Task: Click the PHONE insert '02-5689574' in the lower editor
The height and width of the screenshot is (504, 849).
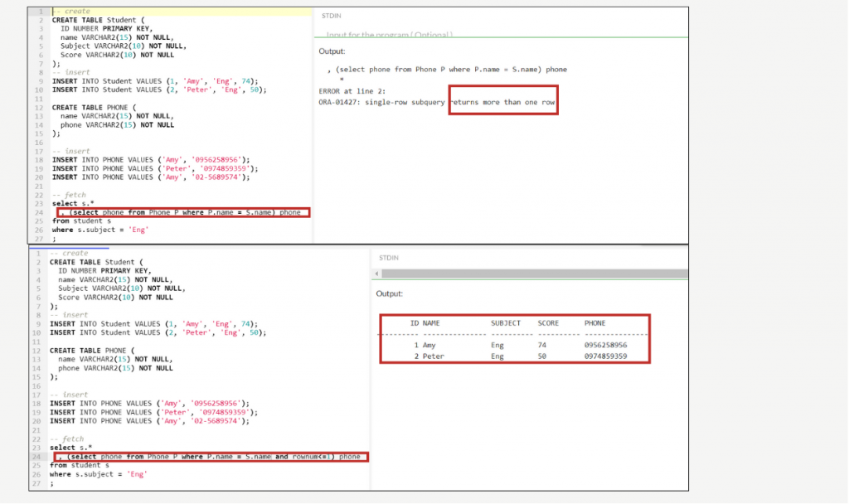Action: 149,420
